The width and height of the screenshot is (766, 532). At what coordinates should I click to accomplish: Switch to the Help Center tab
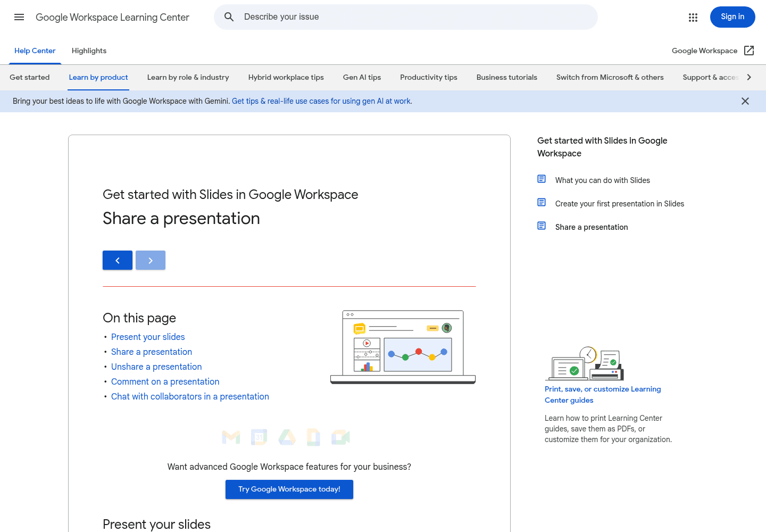35,51
